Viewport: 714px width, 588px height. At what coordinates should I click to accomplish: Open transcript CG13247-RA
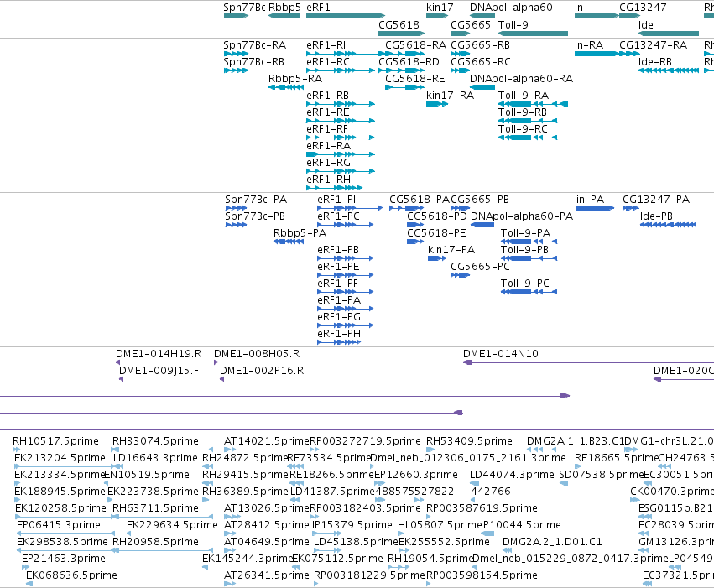pyautogui.click(x=653, y=45)
